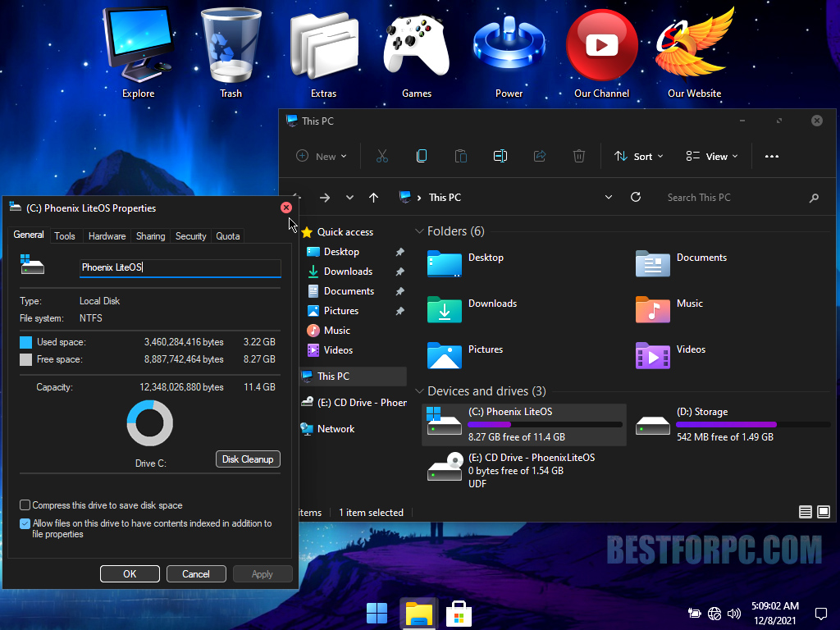
Task: Select Quick access in navigation pane
Action: coord(345,232)
